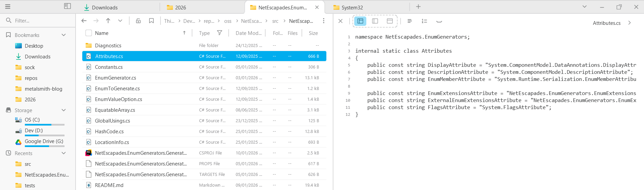Go to the src breadcrumb folder

pos(275,21)
